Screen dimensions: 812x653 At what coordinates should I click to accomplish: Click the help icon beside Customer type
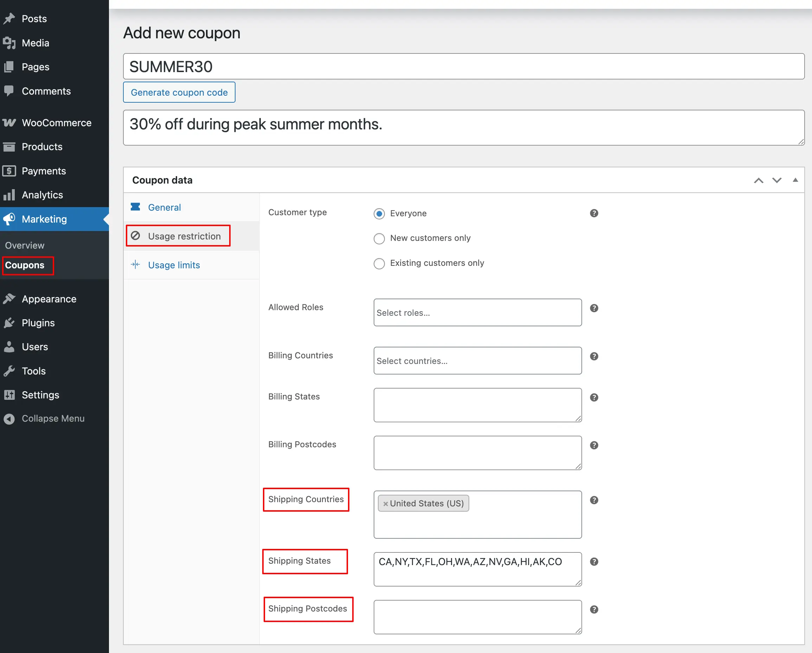(594, 213)
